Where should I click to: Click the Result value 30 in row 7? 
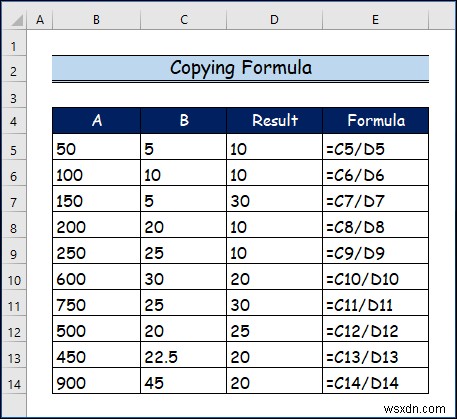click(x=275, y=199)
